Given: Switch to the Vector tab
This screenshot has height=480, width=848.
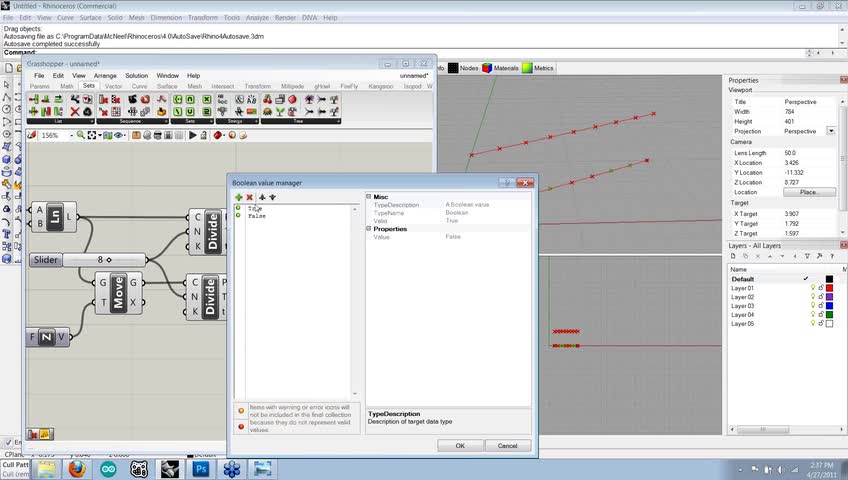Looking at the screenshot, I should click(113, 86).
